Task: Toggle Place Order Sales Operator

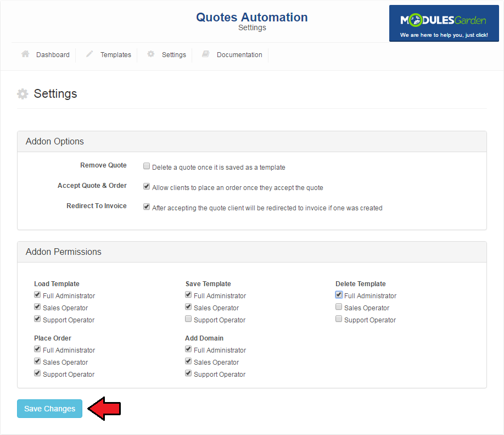Action: click(x=37, y=361)
